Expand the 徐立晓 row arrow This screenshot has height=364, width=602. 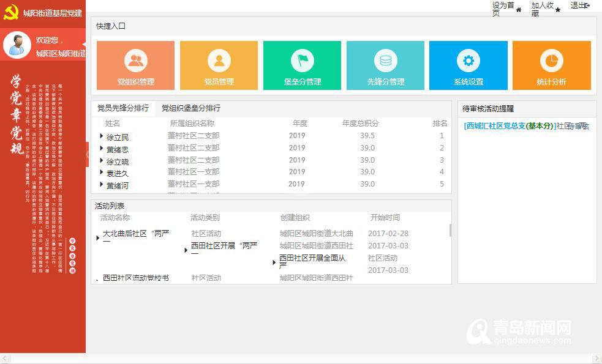point(102,160)
